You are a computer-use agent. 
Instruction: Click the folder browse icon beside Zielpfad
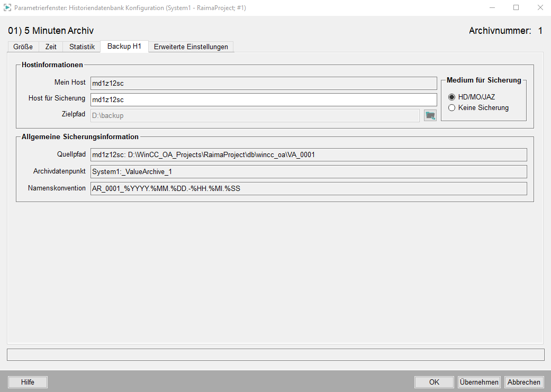click(430, 115)
